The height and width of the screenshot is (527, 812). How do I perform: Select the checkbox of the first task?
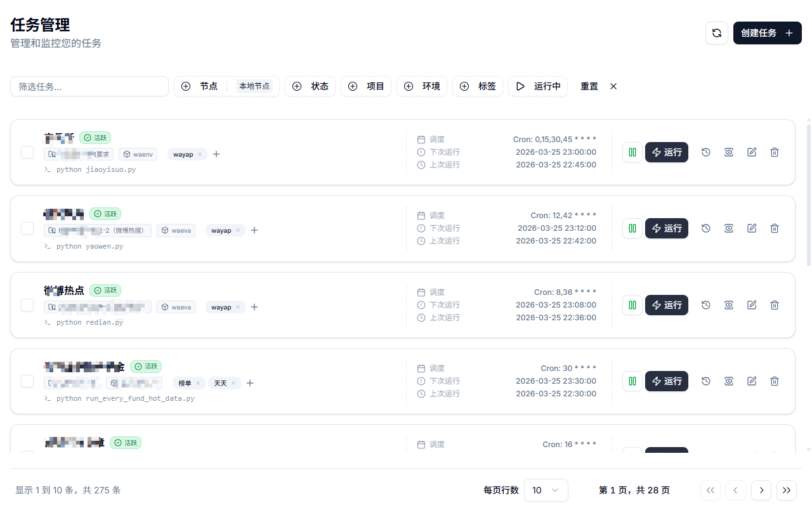coord(27,152)
